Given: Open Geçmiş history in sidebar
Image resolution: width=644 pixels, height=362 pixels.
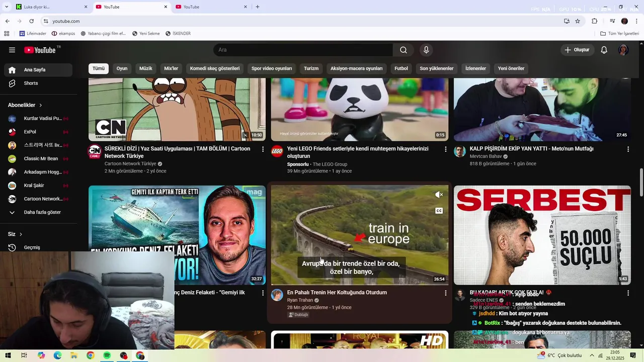Looking at the screenshot, I should [x=38, y=247].
